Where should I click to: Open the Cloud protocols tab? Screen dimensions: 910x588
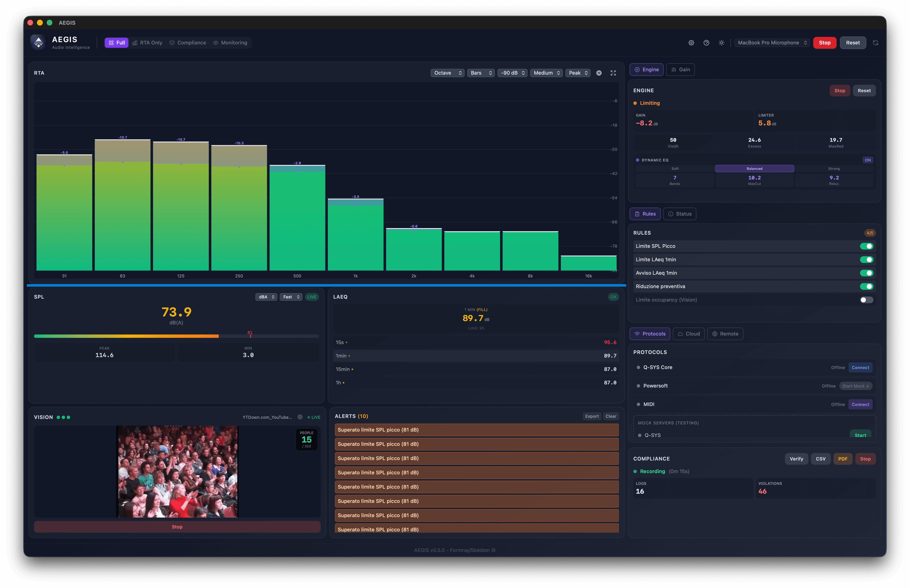688,334
